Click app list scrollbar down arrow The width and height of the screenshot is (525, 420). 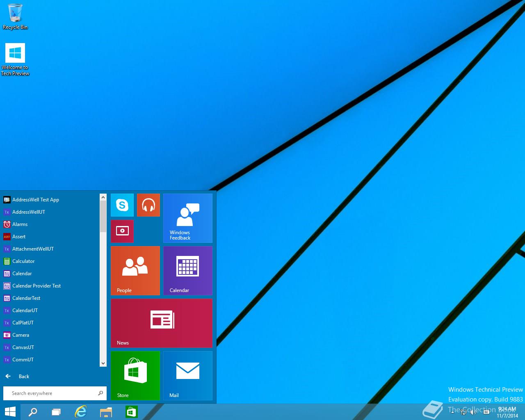103,363
